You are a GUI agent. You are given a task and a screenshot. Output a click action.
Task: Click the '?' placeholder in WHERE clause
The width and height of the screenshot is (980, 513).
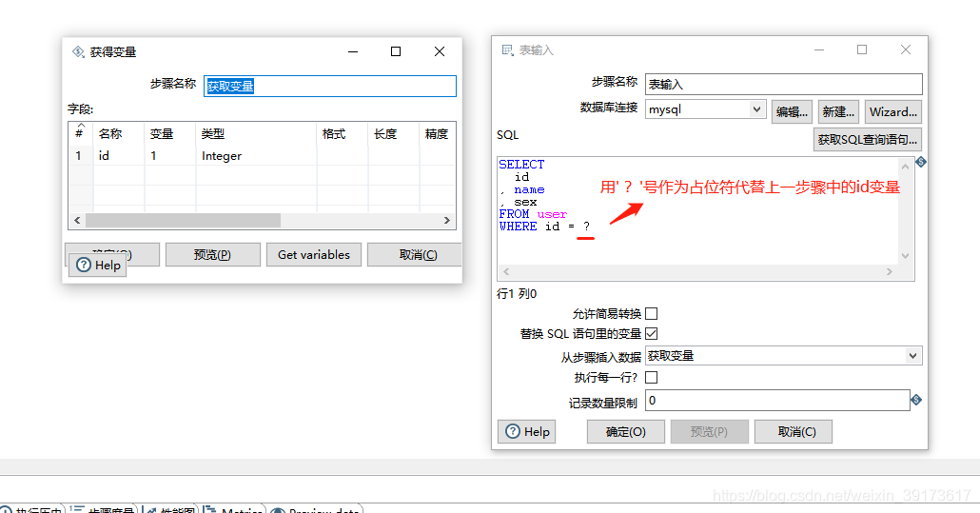point(586,227)
